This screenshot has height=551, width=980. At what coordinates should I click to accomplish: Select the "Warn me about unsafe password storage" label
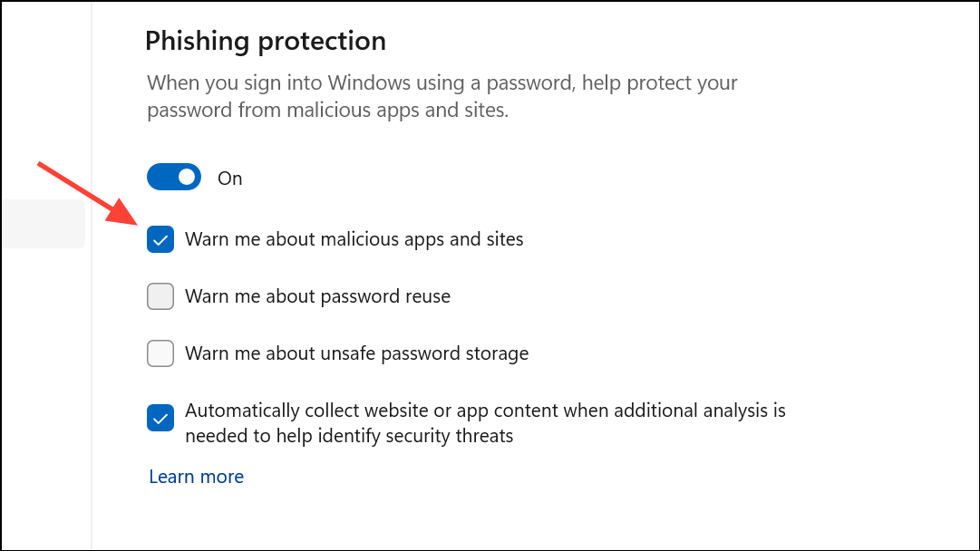click(356, 353)
